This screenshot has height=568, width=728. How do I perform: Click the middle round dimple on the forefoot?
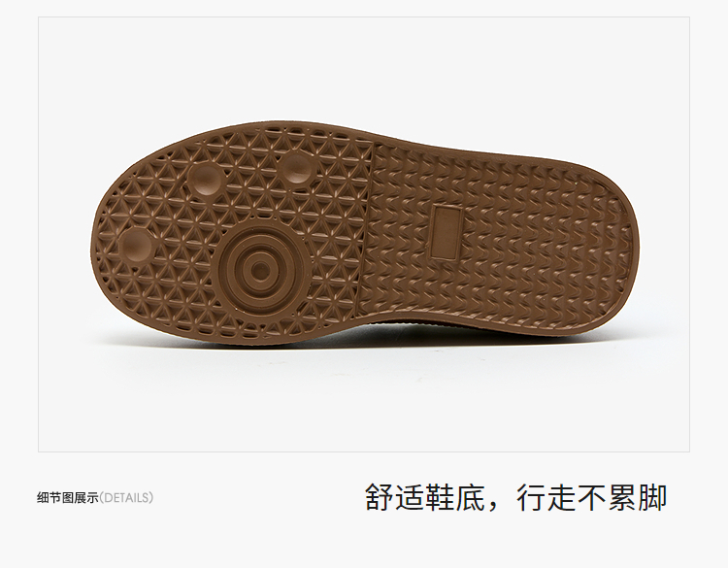(206, 181)
